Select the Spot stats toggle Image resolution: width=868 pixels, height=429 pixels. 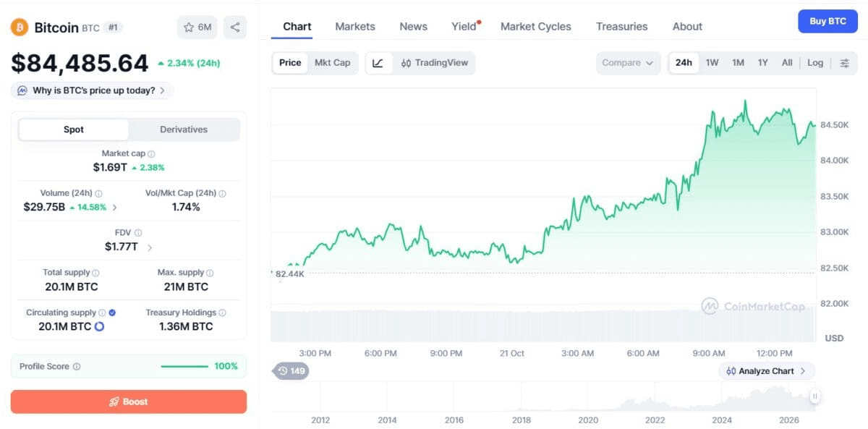(x=74, y=129)
